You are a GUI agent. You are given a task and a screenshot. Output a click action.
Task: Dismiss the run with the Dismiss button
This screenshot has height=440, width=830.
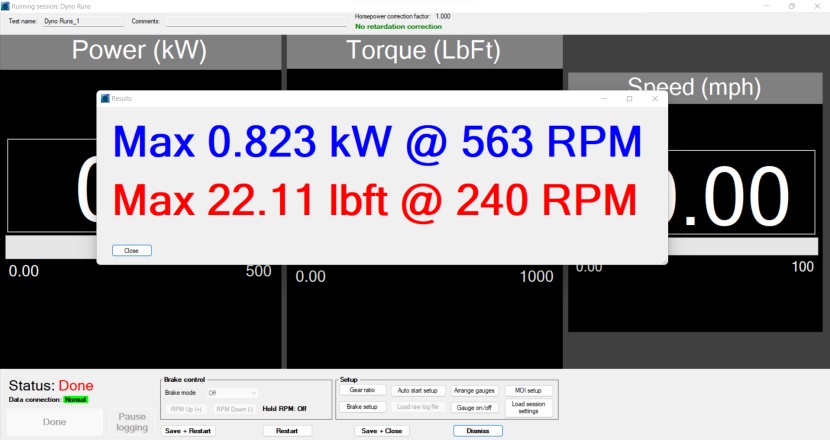point(478,431)
